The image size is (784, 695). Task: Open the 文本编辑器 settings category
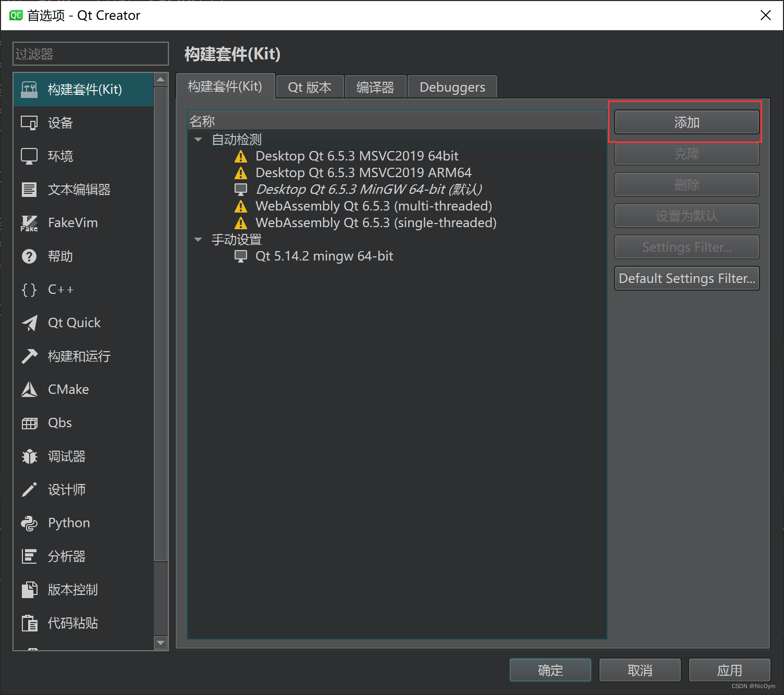click(x=83, y=190)
